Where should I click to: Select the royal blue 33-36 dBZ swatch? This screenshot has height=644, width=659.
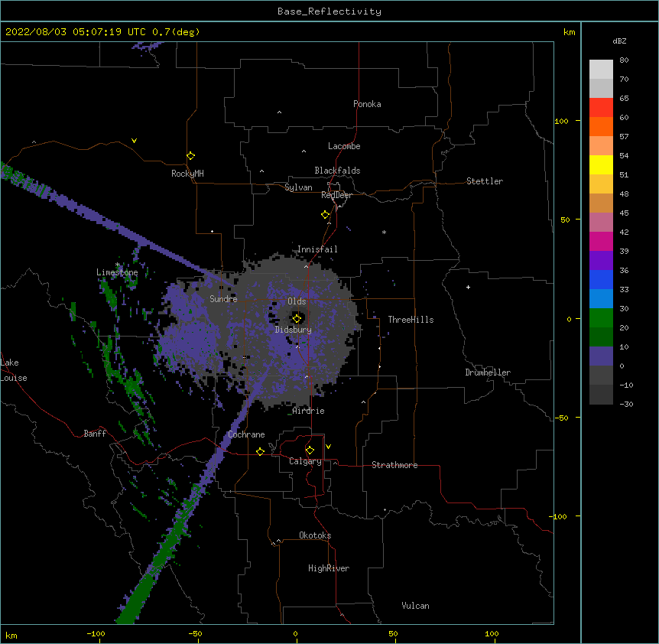pos(601,279)
